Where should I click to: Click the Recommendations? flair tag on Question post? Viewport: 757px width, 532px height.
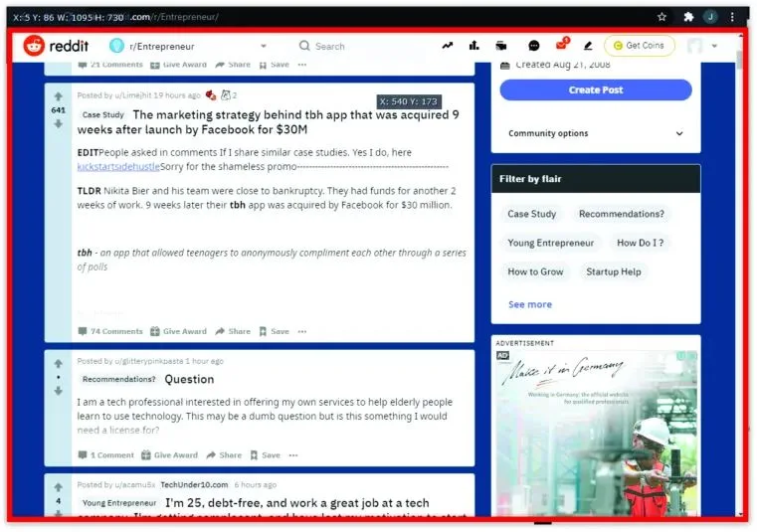pos(118,379)
